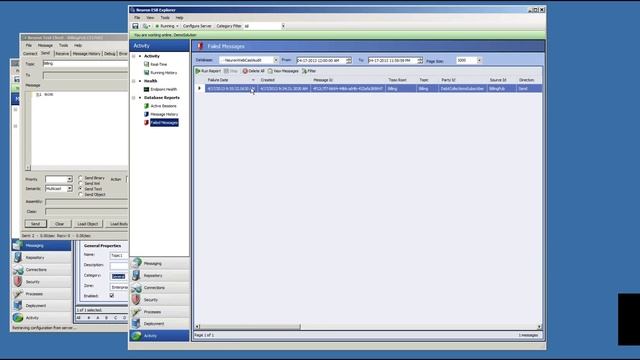Open Security in the background window navigation
This screenshot has height=360, width=640.
tap(41, 282)
